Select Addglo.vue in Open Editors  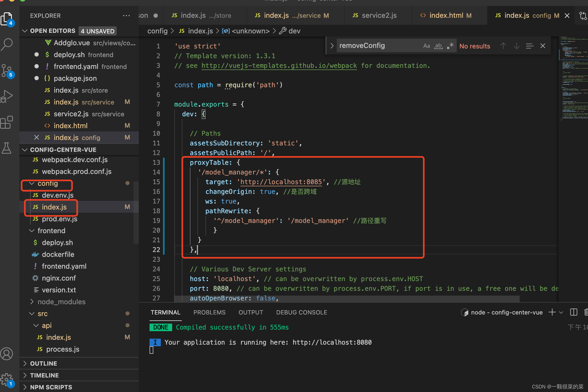[x=79, y=43]
